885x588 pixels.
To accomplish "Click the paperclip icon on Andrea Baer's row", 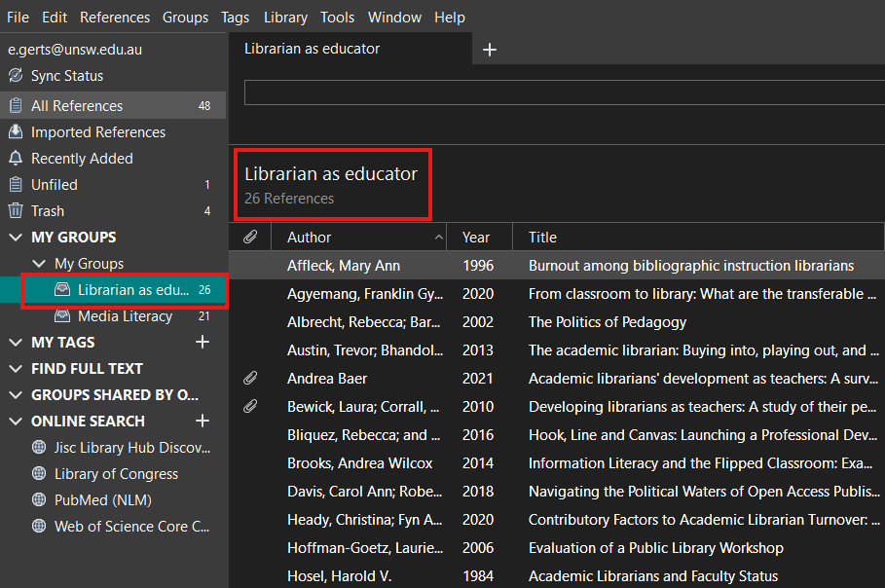I will [x=250, y=378].
